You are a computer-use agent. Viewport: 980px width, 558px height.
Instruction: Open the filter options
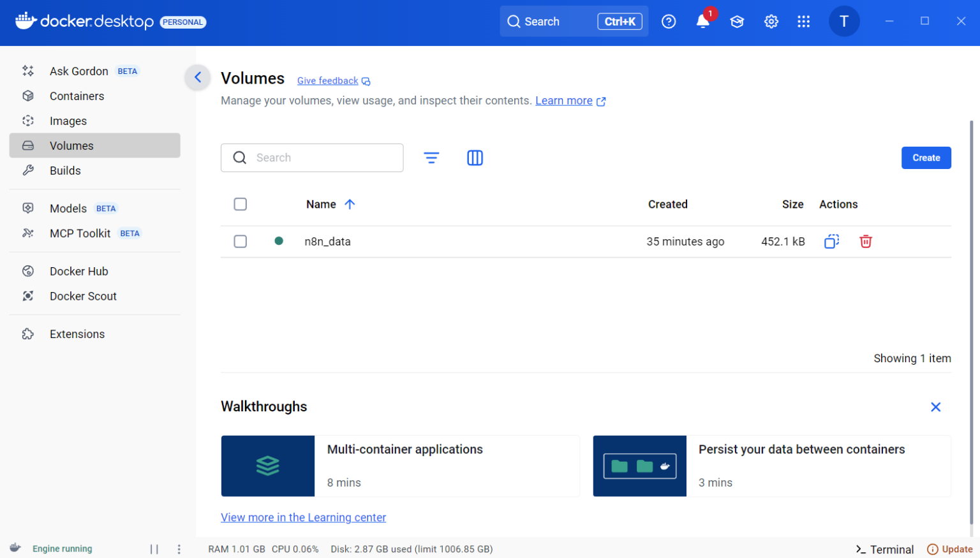[432, 158]
